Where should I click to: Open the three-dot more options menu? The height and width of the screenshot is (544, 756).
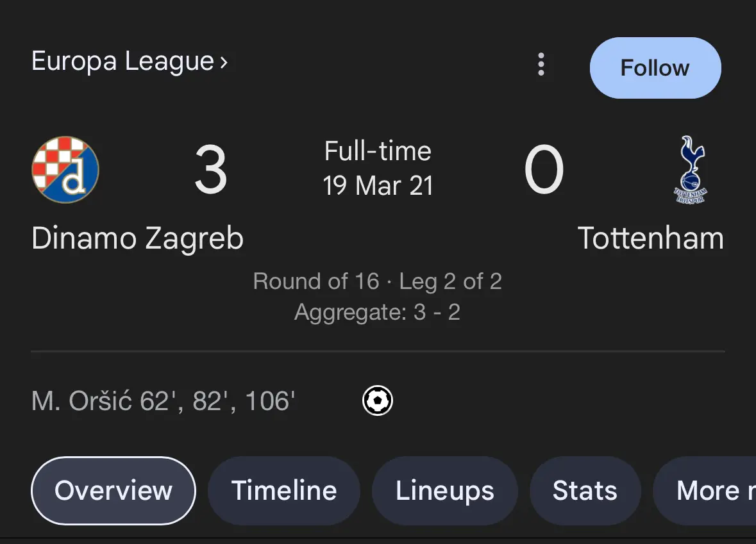(x=541, y=65)
